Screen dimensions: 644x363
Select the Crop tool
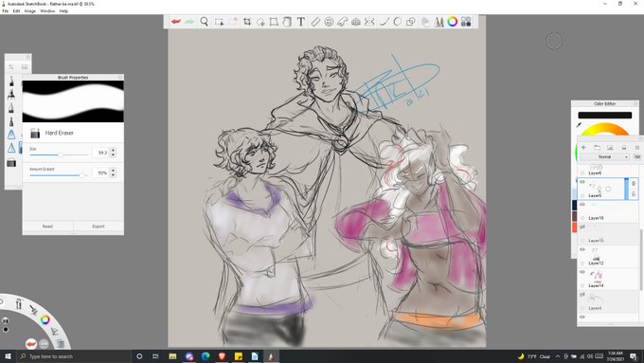247,22
